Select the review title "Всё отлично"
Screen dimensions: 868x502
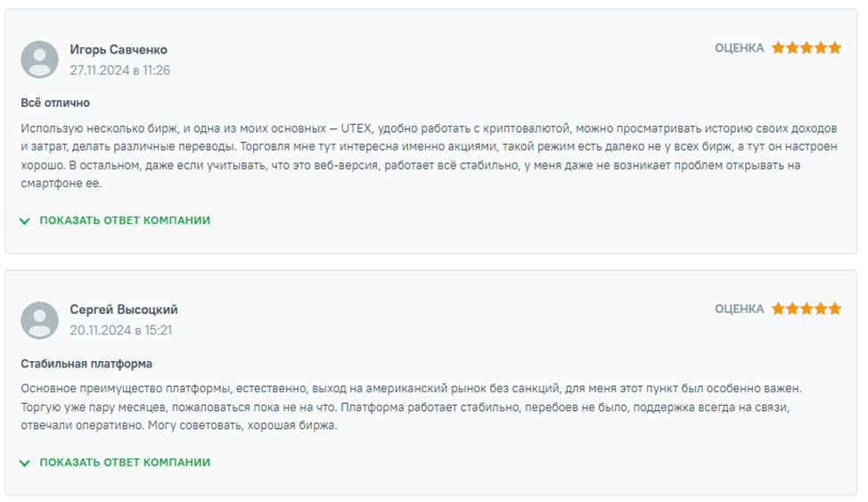(x=55, y=103)
